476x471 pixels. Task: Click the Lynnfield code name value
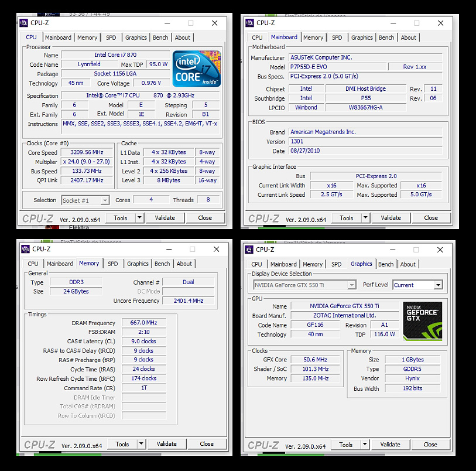pos(89,64)
